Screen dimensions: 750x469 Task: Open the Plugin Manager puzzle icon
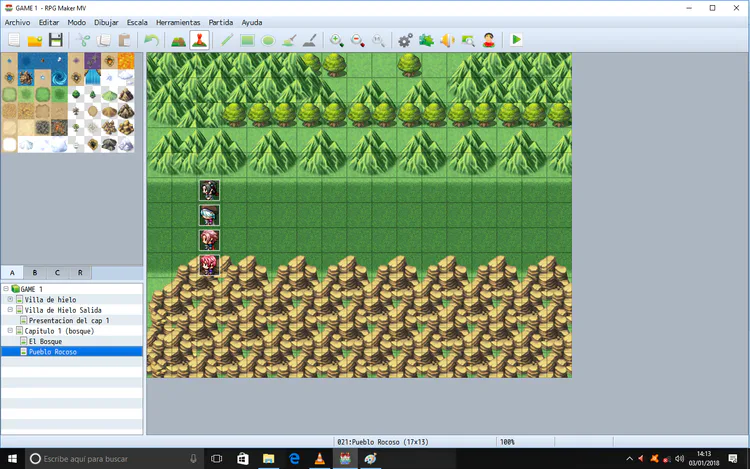[x=426, y=40]
